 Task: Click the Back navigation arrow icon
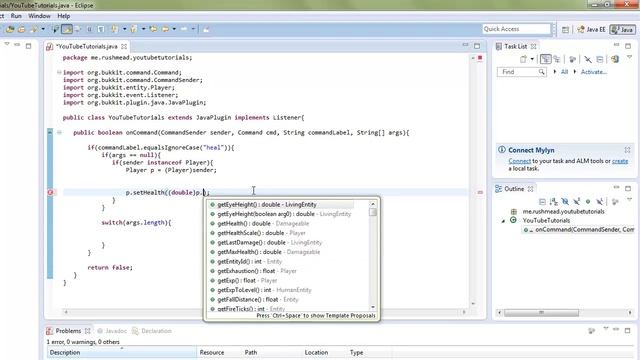point(165,29)
